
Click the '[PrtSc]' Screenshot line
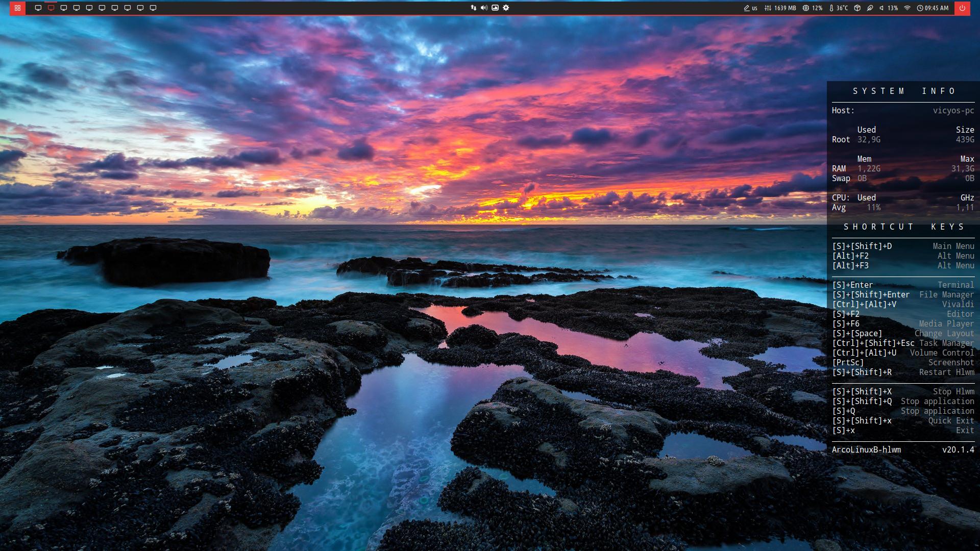903,362
